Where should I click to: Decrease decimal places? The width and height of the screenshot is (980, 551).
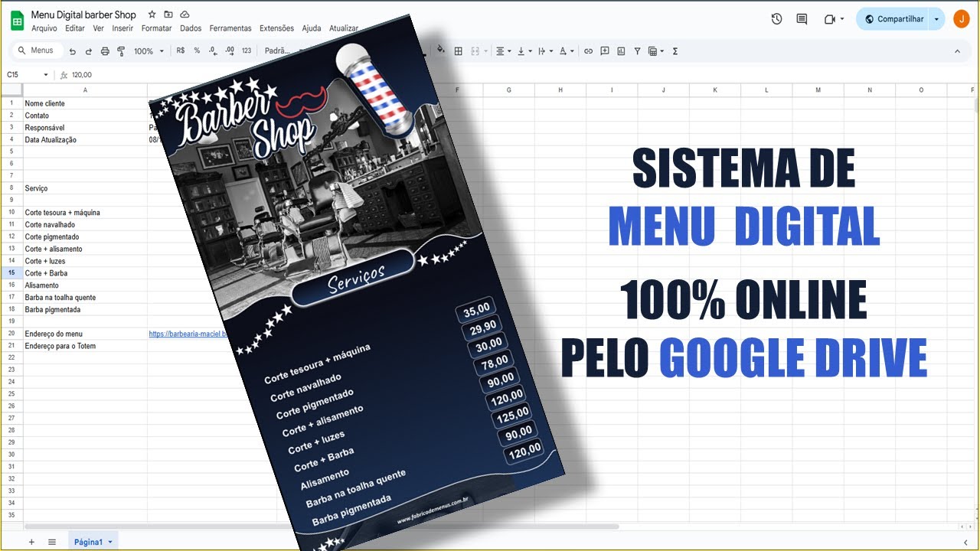pos(213,51)
